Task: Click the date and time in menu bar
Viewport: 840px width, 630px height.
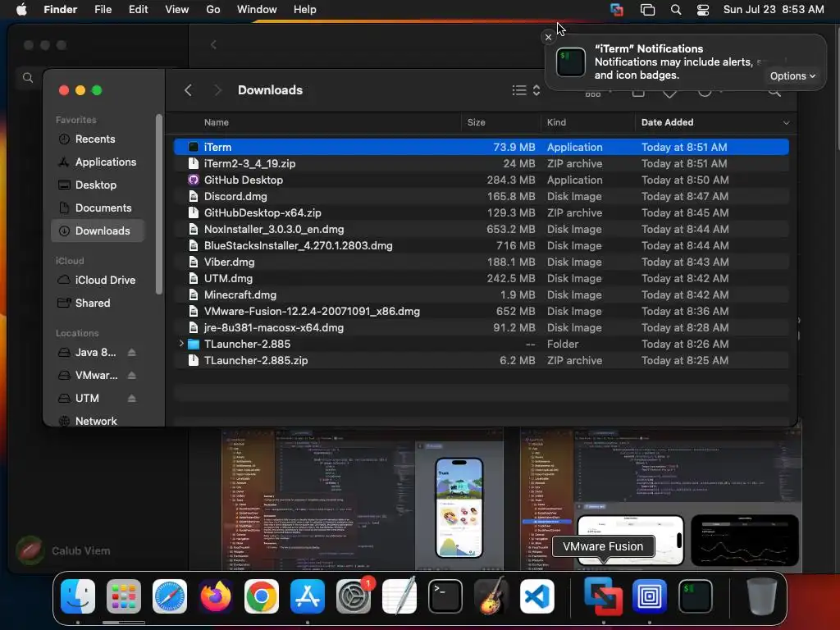Action: (x=773, y=10)
